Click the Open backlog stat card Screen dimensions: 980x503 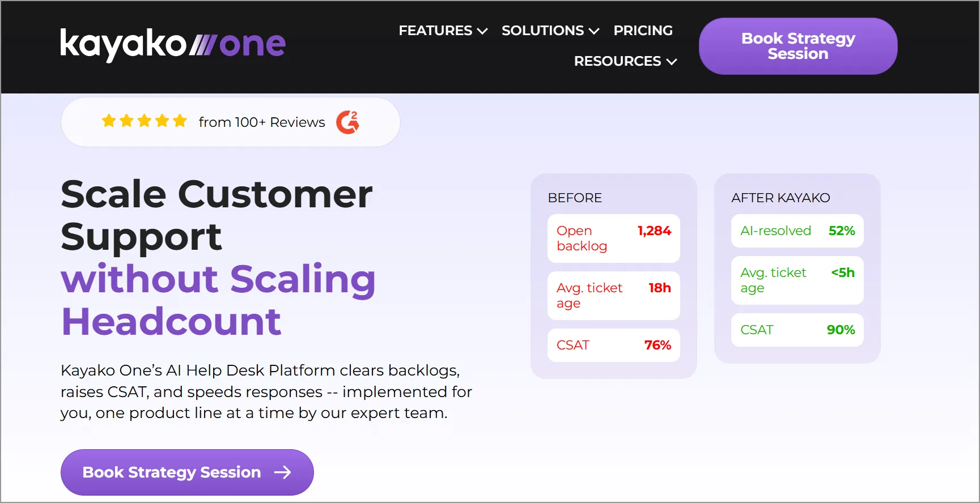[x=613, y=238]
